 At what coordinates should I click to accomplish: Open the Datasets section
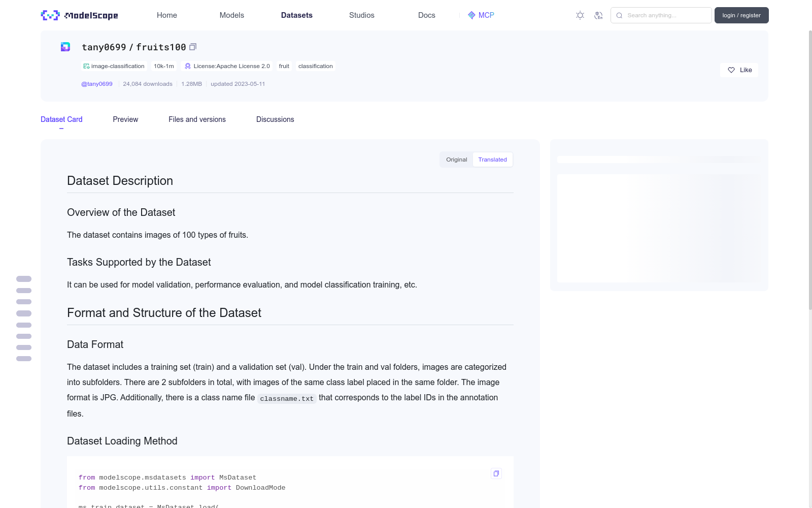tap(297, 15)
